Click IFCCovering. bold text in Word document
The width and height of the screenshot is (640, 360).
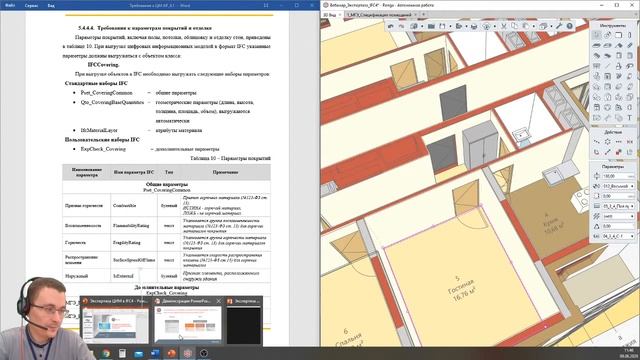[x=103, y=64]
